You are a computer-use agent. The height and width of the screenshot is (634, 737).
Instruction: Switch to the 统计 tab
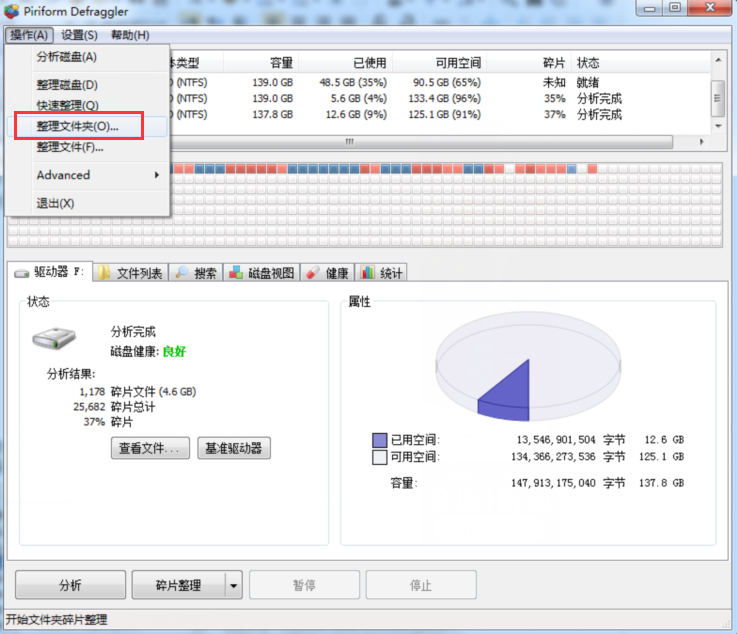381,273
